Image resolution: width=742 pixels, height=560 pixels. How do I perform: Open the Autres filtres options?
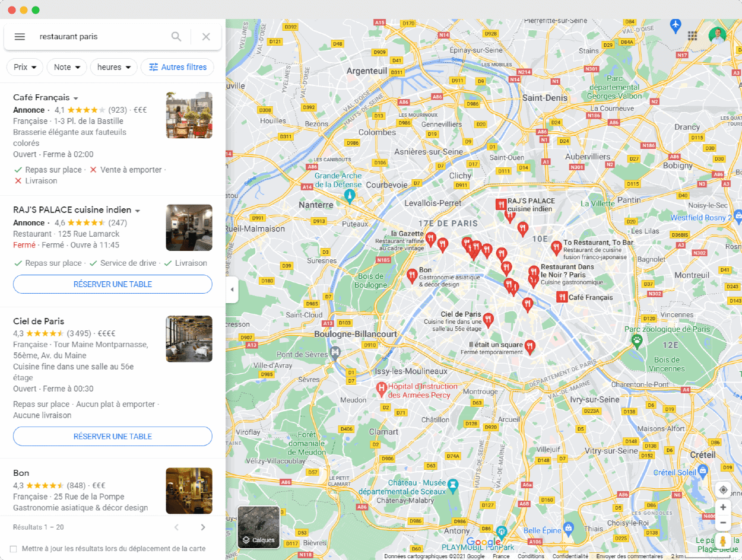[177, 67]
